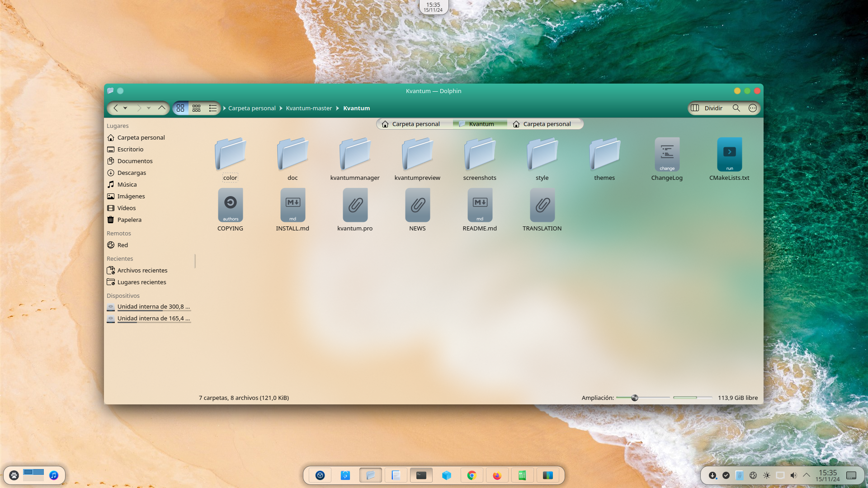Click the virtual desktop pager
Viewport: 868px width, 488px height.
[33, 475]
